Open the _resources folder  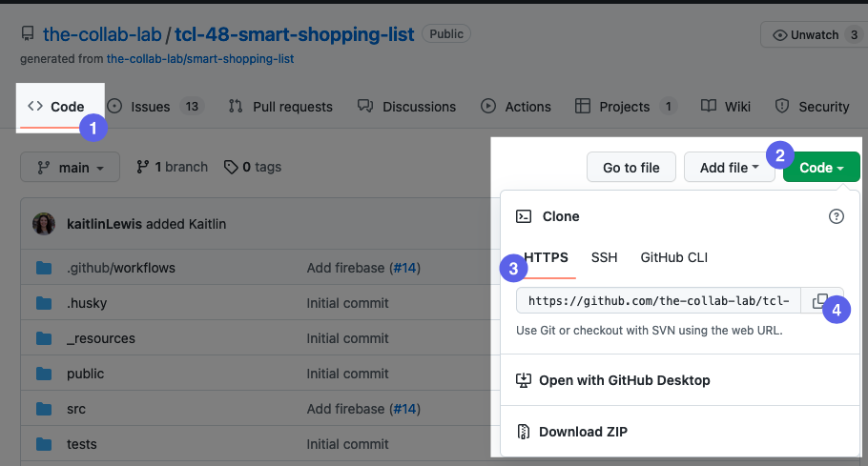(x=101, y=339)
